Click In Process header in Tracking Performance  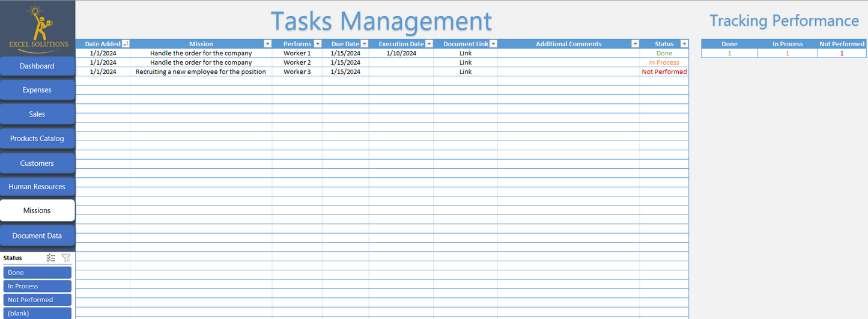click(x=788, y=44)
